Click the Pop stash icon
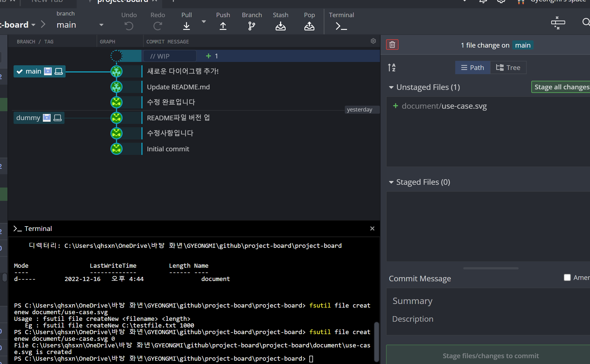The height and width of the screenshot is (364, 590). click(309, 26)
